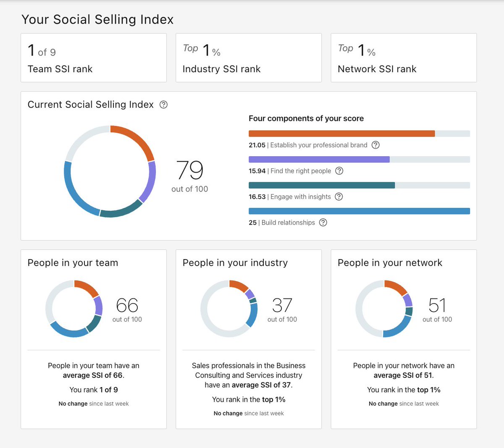Click the Establish your professional brand help icon
This screenshot has width=504, height=448.
click(376, 145)
